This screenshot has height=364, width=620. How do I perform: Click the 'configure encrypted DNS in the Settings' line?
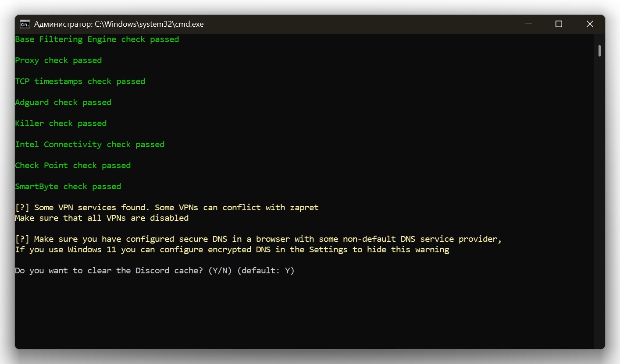point(232,250)
